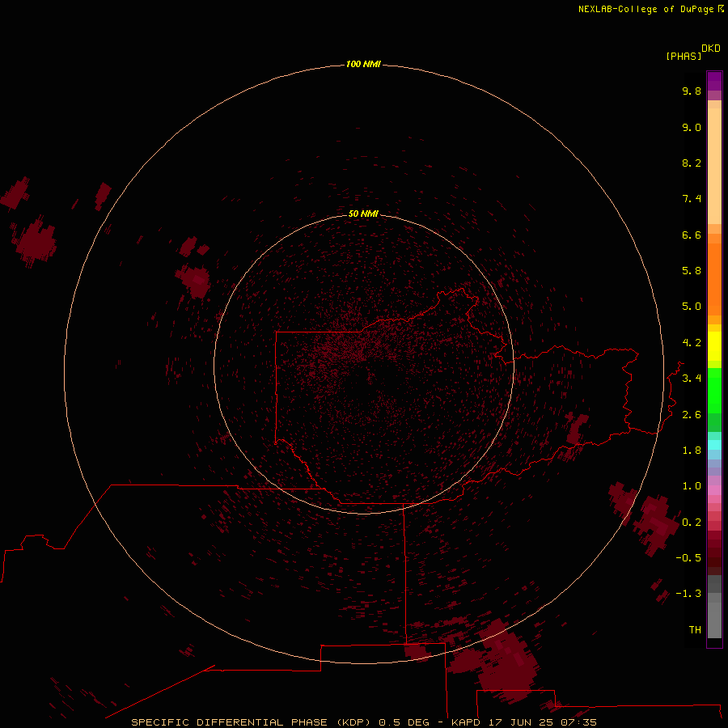728x728 pixels.
Task: Click the DKD product code label
Action: tap(711, 49)
